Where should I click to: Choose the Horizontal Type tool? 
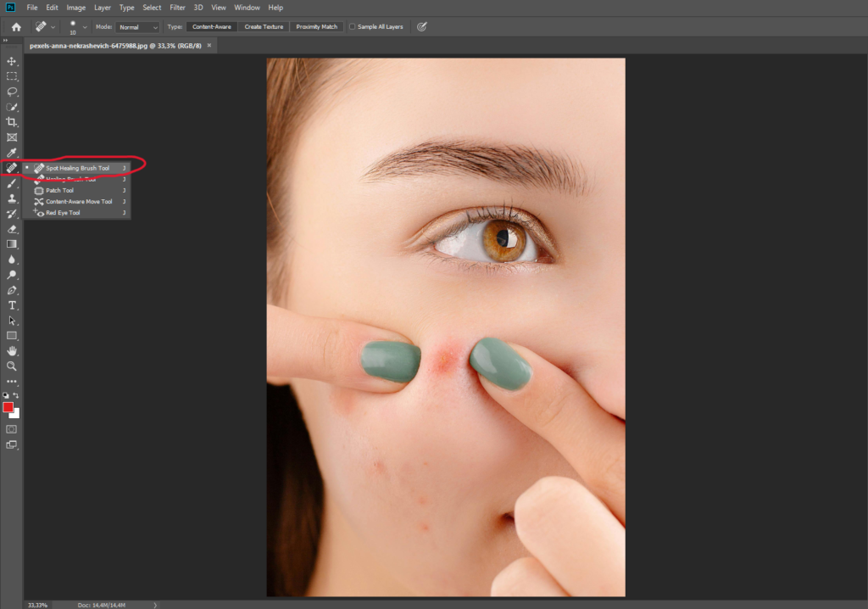[12, 304]
